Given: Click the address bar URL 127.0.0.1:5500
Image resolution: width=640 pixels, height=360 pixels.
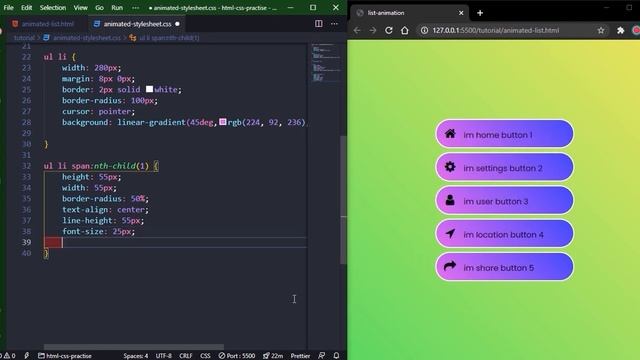Looking at the screenshot, I should [x=496, y=30].
